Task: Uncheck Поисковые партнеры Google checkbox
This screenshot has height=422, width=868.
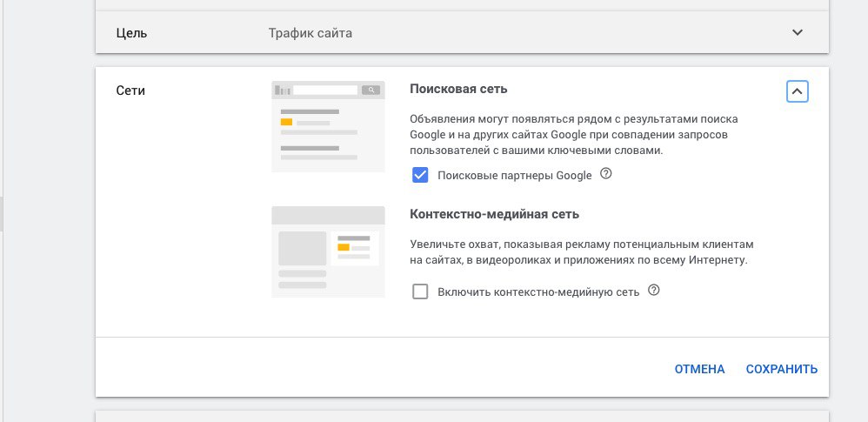Action: pyautogui.click(x=420, y=176)
